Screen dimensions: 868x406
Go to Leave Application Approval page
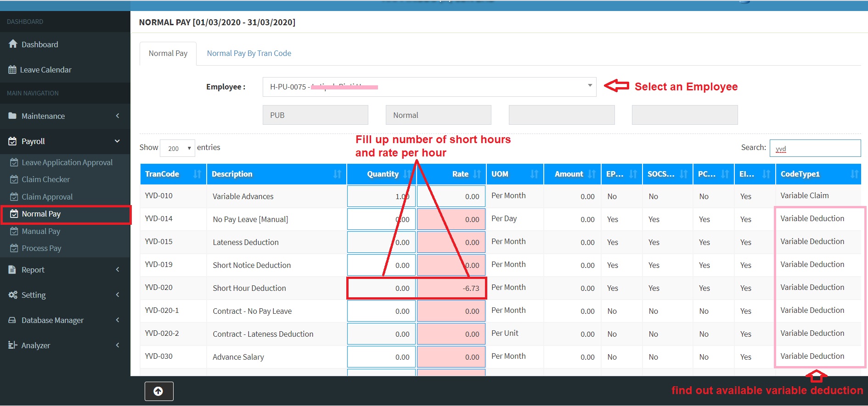click(67, 162)
